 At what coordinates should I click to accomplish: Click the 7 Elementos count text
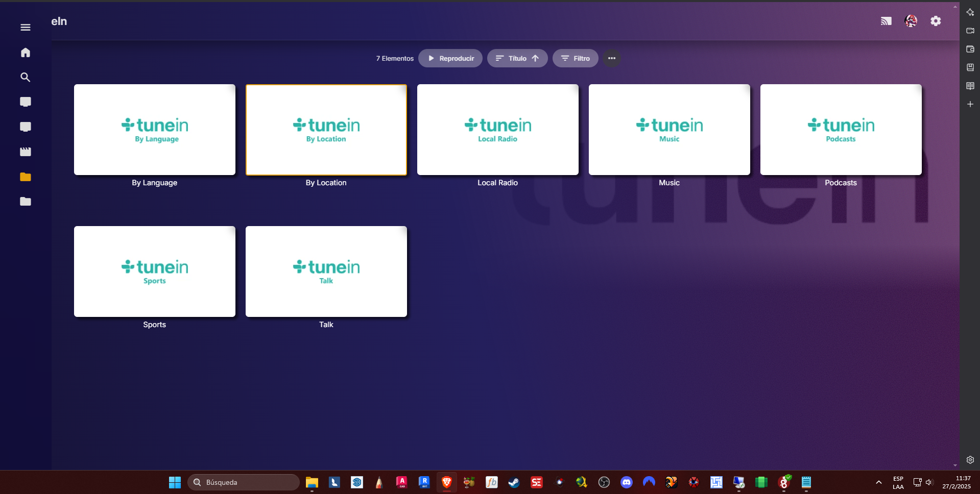tap(395, 59)
